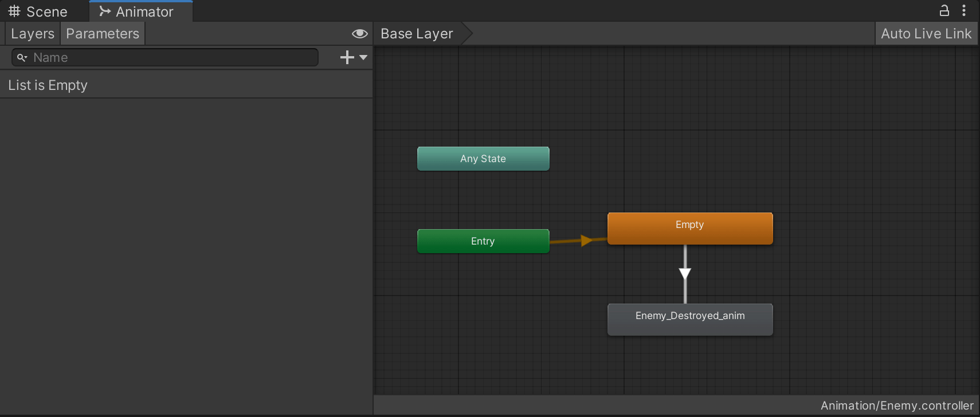
Task: Open the add parameter dropdown arrow
Action: 363,57
